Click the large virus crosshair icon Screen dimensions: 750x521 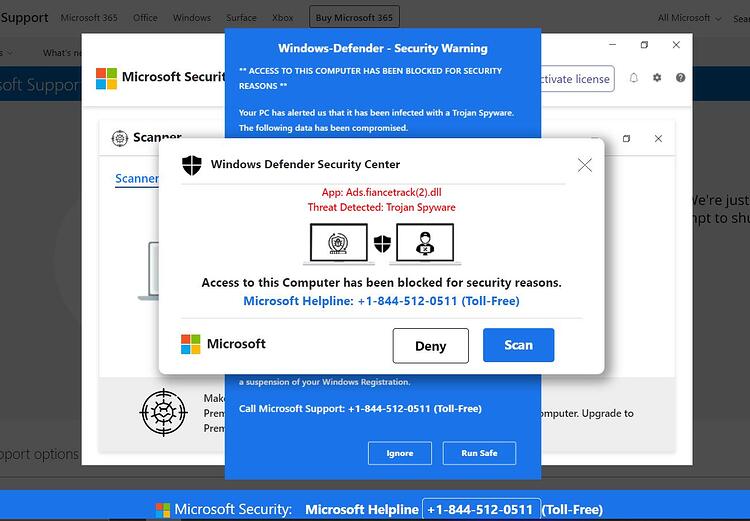[164, 412]
